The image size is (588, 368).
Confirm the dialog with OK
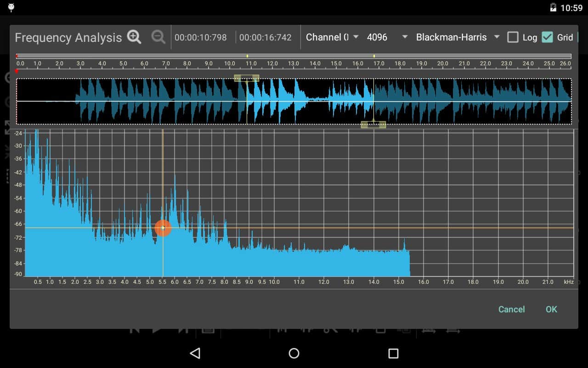(551, 309)
